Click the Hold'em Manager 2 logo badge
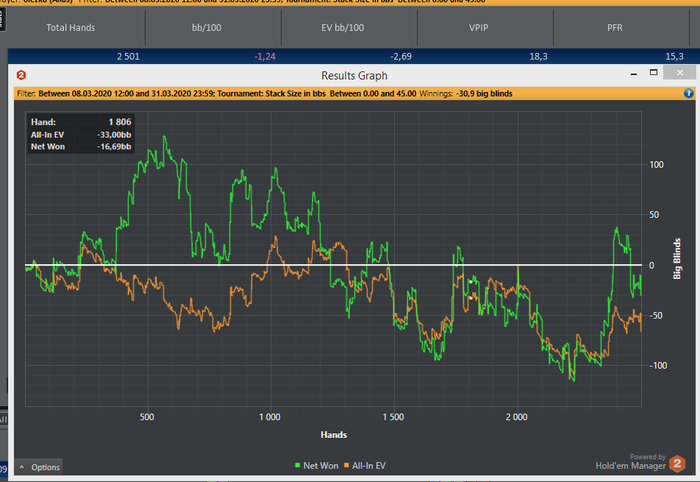The image size is (700, 482). [677, 464]
